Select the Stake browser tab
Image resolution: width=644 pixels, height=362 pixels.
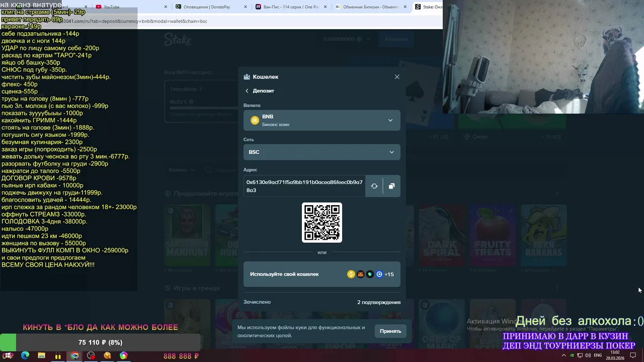[x=428, y=7]
